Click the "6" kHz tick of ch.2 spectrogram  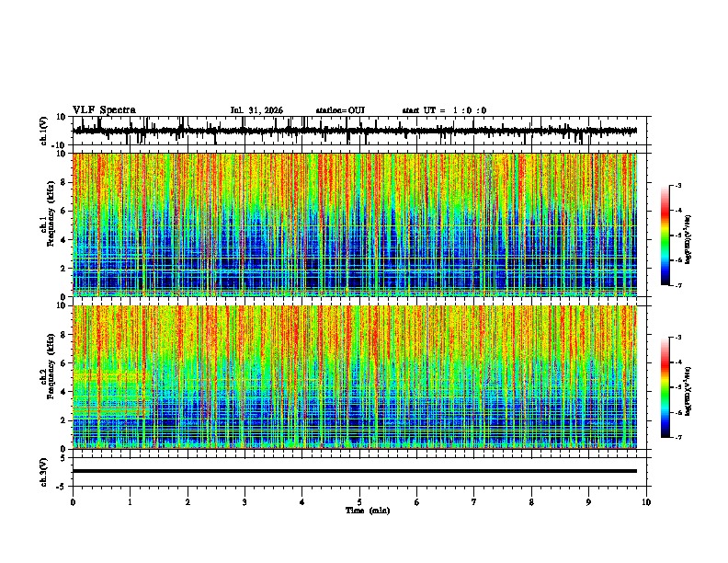click(64, 363)
